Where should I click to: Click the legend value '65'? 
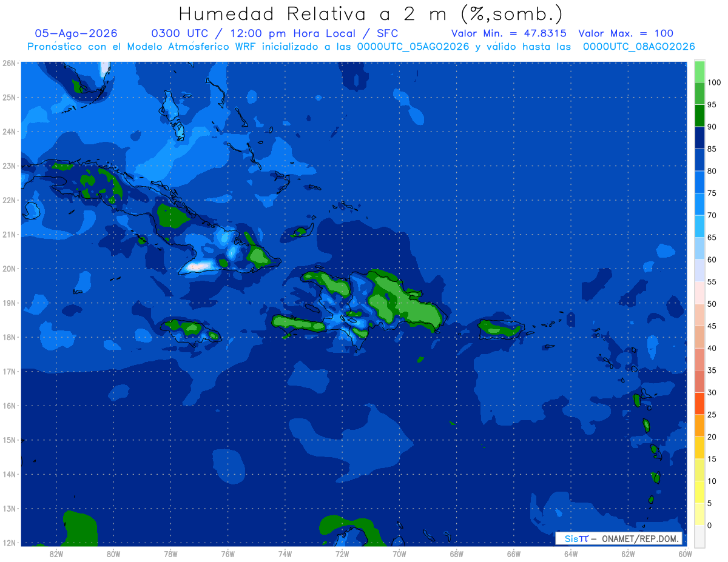[712, 238]
